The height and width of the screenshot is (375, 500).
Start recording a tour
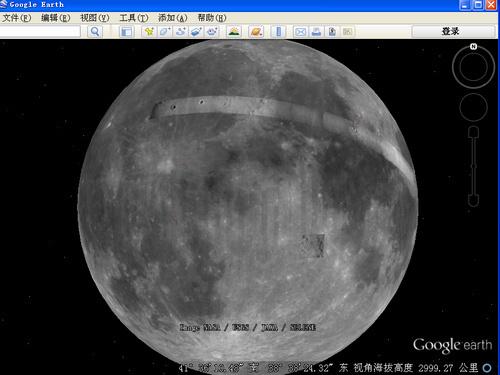pos(212,32)
